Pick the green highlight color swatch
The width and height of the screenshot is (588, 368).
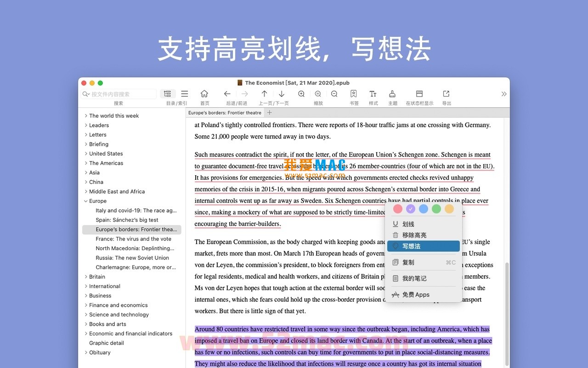coord(436,208)
